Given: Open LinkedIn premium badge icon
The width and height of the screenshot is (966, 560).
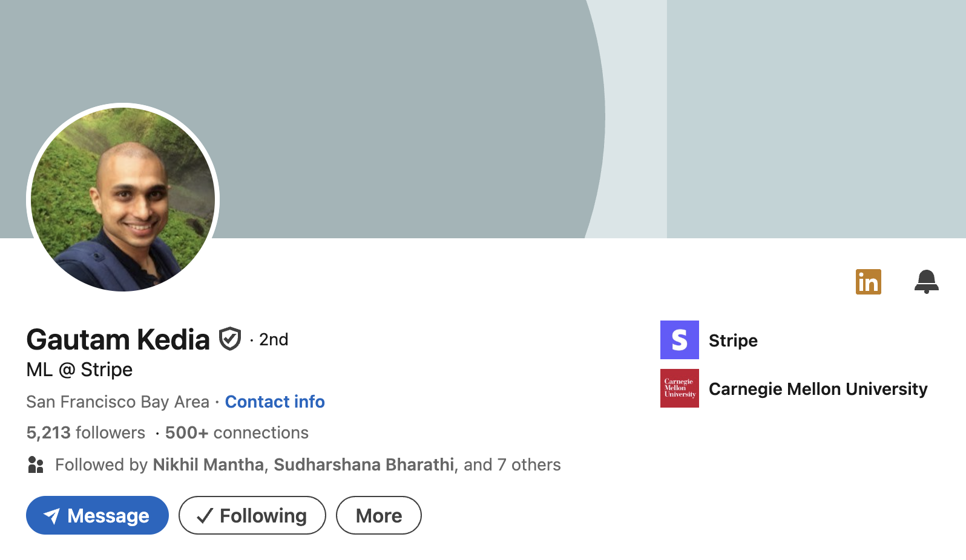Looking at the screenshot, I should pos(868,281).
